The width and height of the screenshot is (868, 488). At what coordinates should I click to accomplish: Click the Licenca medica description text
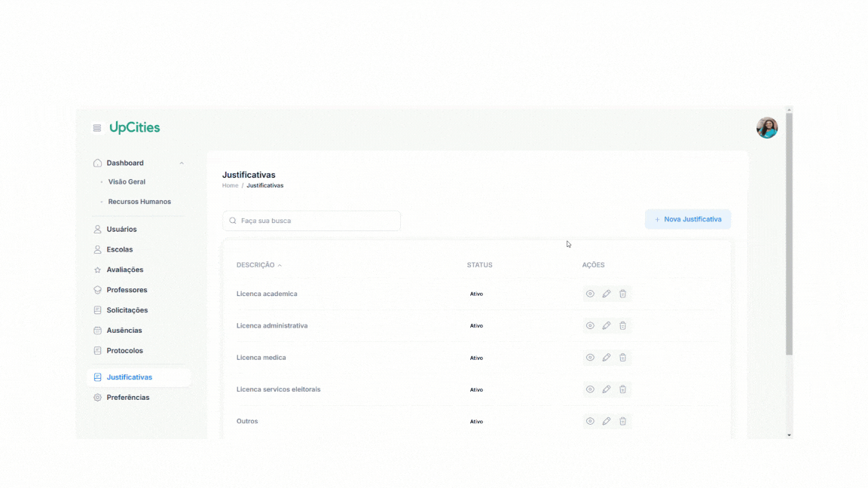(x=261, y=358)
